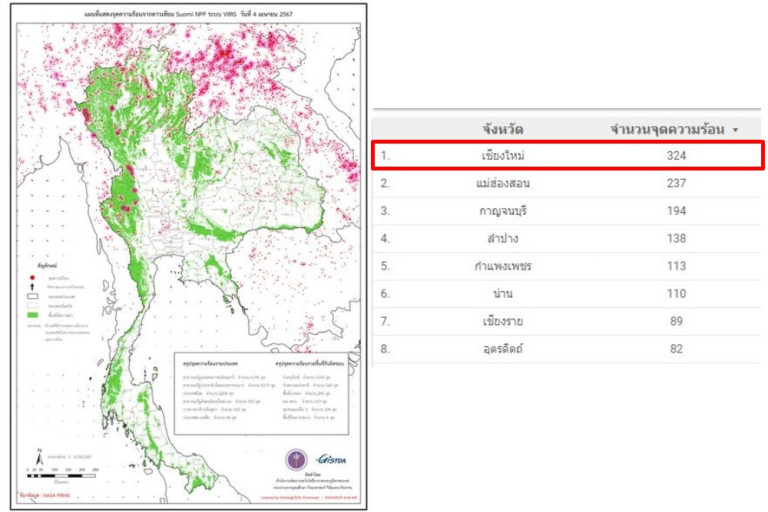This screenshot has height=512, width=768.
Task: Select the ลำปาง province row
Action: (x=502, y=239)
